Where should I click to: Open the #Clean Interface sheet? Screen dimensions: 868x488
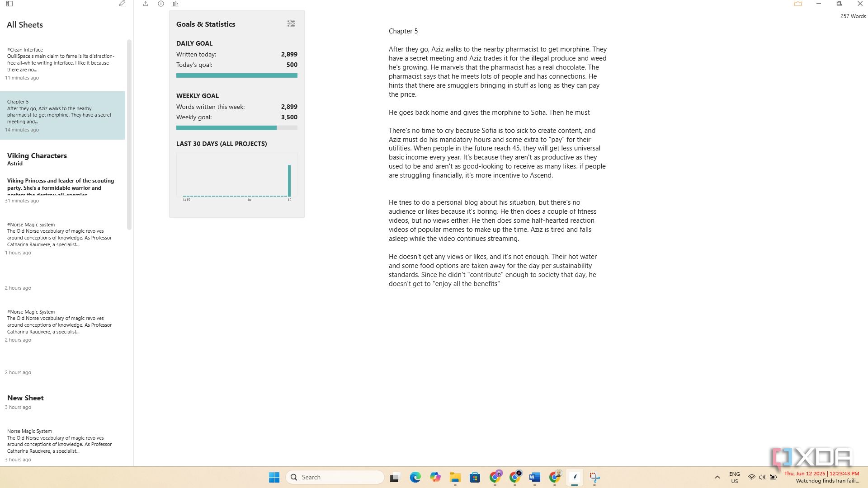tap(62, 64)
